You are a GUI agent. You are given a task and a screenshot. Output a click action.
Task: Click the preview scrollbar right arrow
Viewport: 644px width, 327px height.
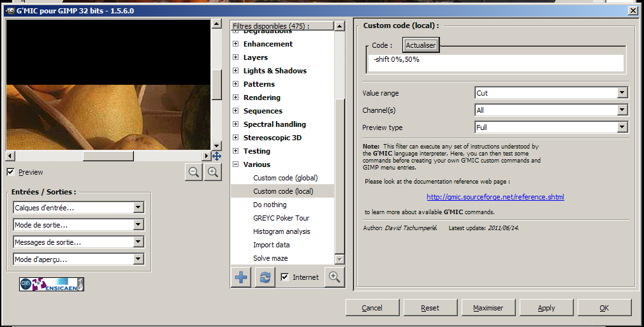[x=207, y=156]
